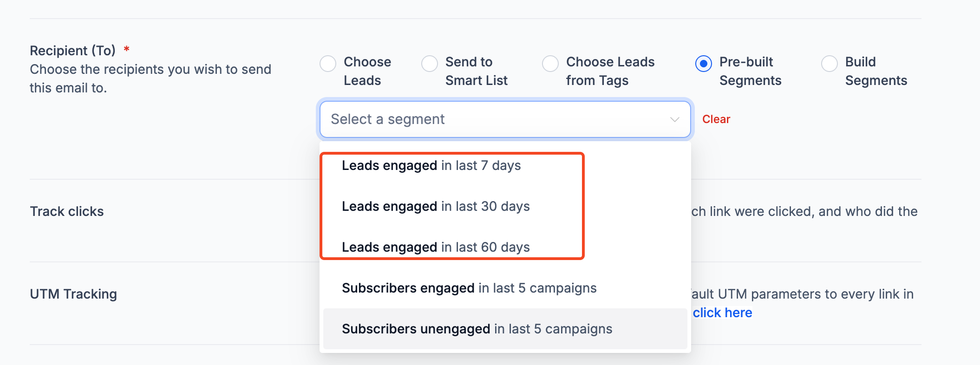Focus the 'Select a segment' placeholder field

(388, 119)
